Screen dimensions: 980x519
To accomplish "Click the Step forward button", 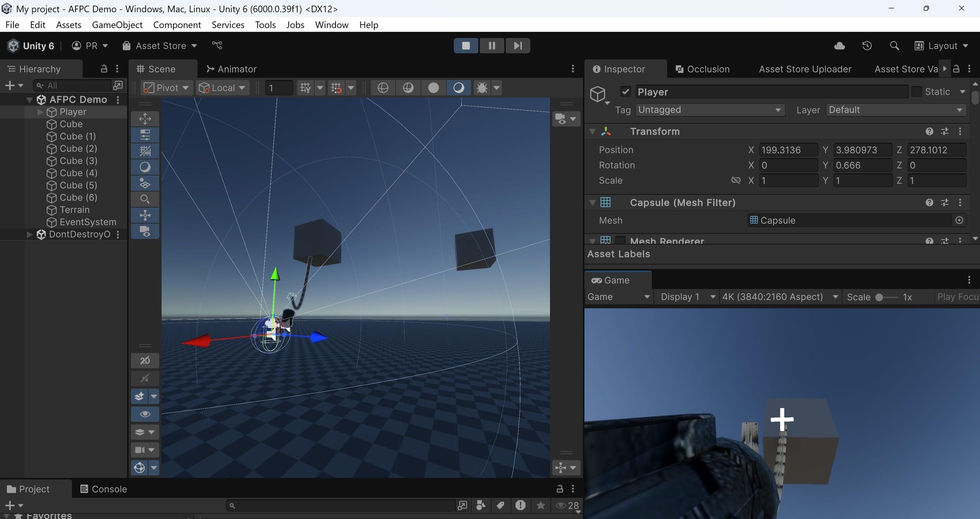I will [518, 46].
